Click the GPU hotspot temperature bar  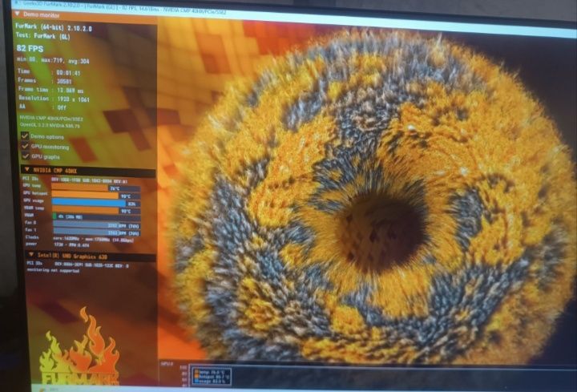pos(95,196)
